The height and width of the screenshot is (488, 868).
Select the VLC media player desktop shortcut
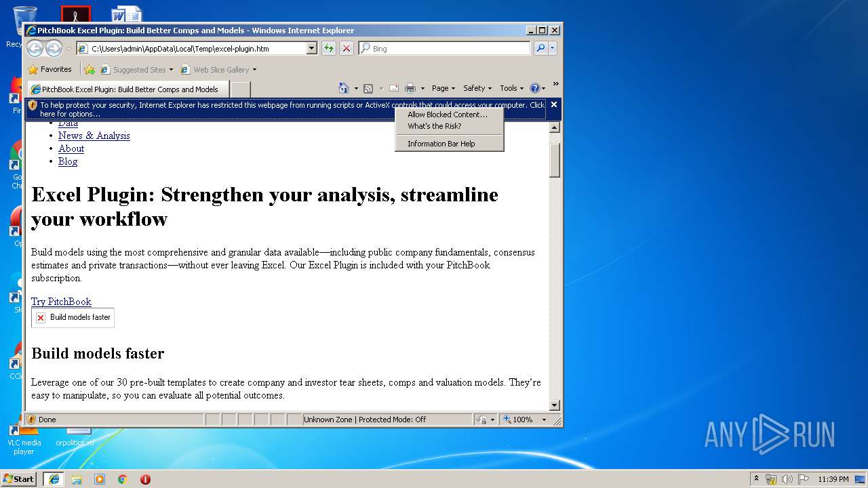click(x=24, y=439)
